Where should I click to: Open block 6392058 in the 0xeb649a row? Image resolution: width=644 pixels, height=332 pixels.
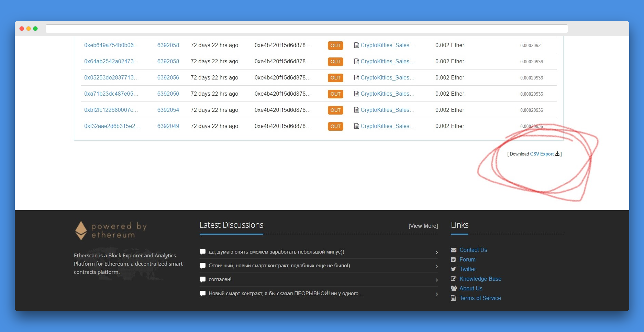coord(168,45)
